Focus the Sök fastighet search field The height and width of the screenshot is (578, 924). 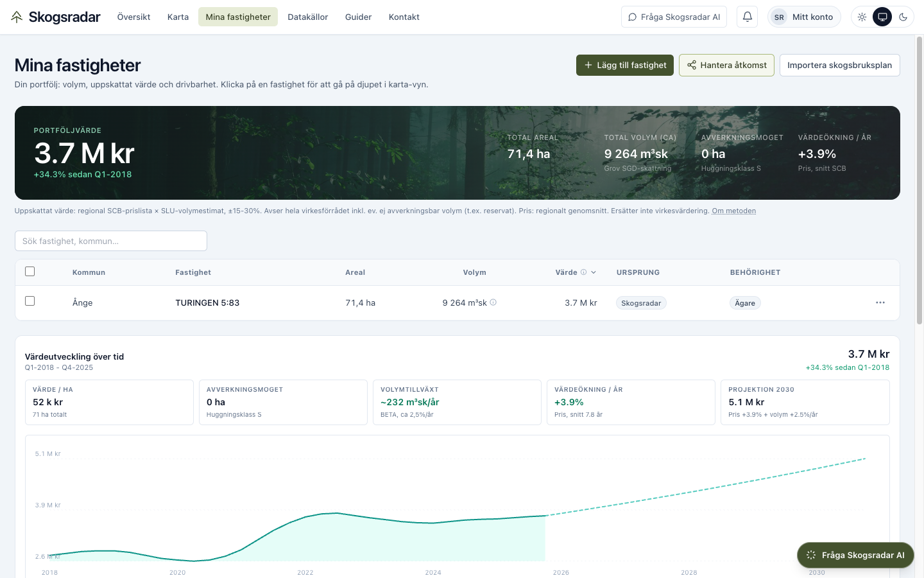point(111,241)
